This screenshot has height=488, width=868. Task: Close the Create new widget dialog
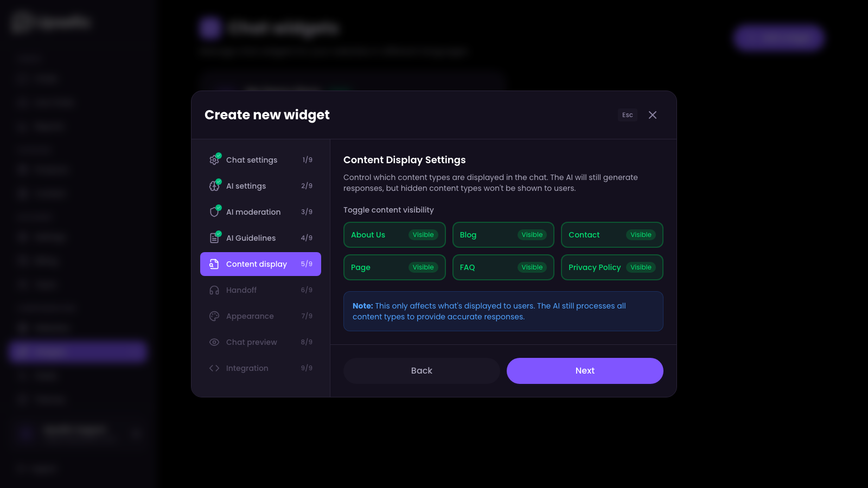(653, 115)
